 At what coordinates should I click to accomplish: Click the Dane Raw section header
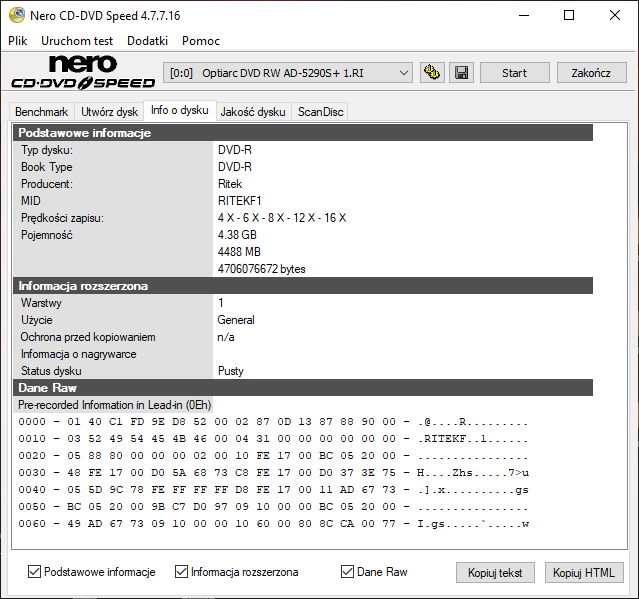click(x=303, y=388)
